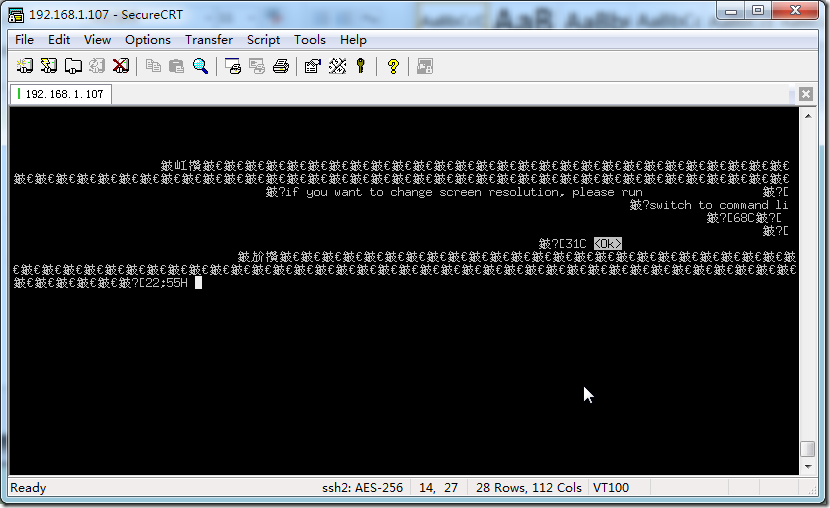The width and height of the screenshot is (830, 508).
Task: Click the Copy toolbar icon
Action: 153,66
